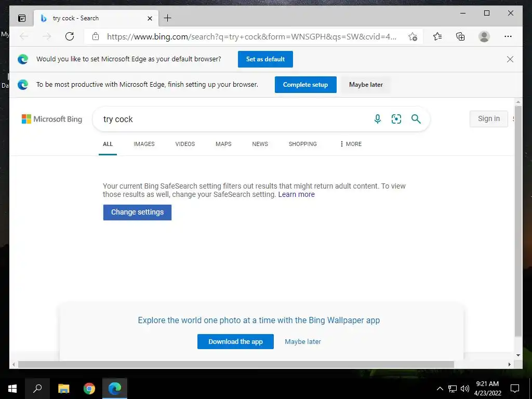Show hidden system tray icons
The height and width of the screenshot is (399, 532).
coord(440,389)
